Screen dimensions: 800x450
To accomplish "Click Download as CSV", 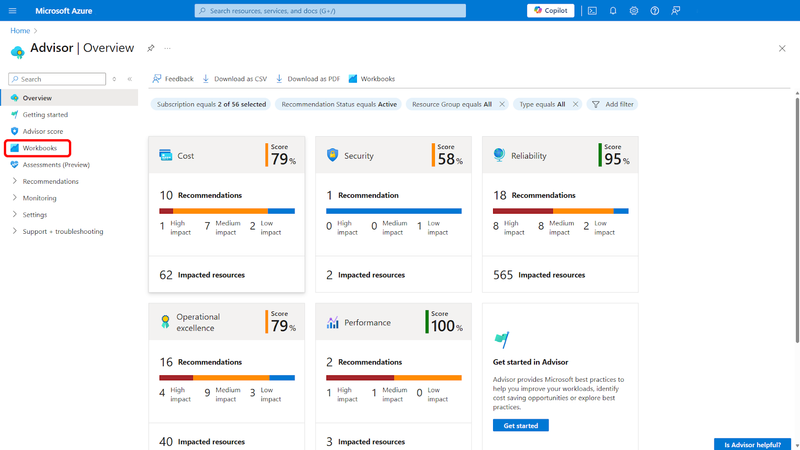I will [x=235, y=79].
